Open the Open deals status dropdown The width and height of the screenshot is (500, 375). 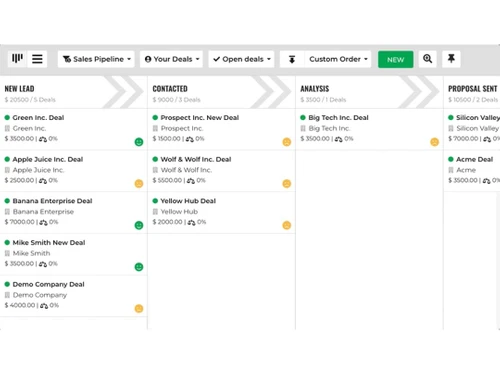[x=241, y=59]
